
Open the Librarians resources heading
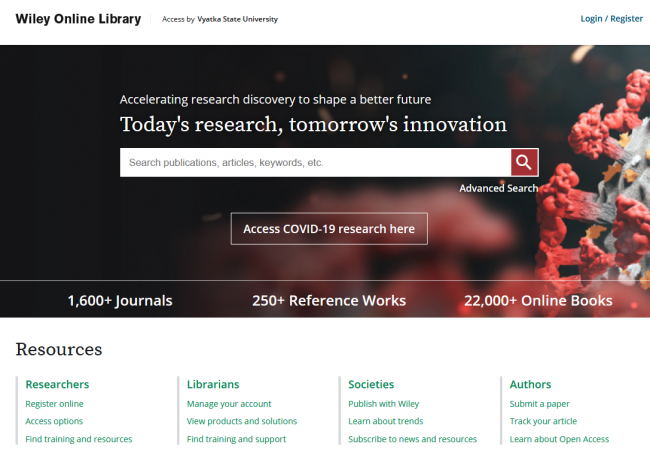pos(213,385)
